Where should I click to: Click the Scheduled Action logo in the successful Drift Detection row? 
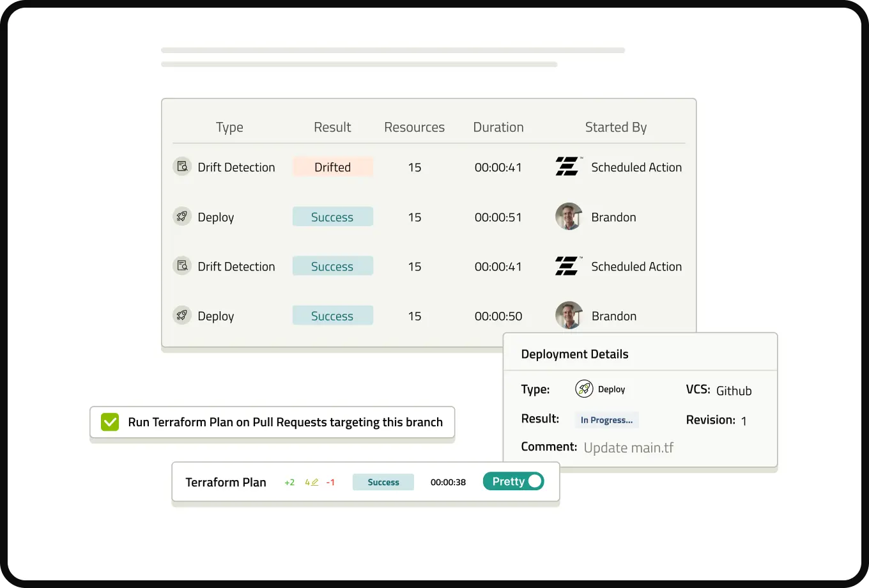(568, 266)
